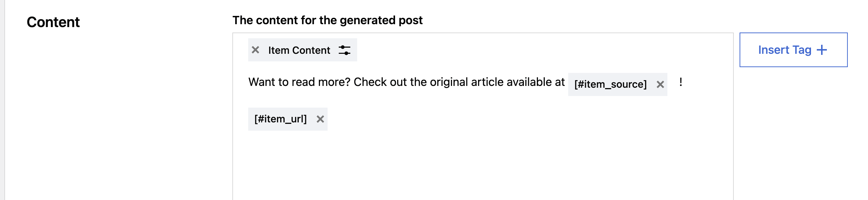Select the [#item_url] tag text
This screenshot has width=868, height=200.
point(280,119)
